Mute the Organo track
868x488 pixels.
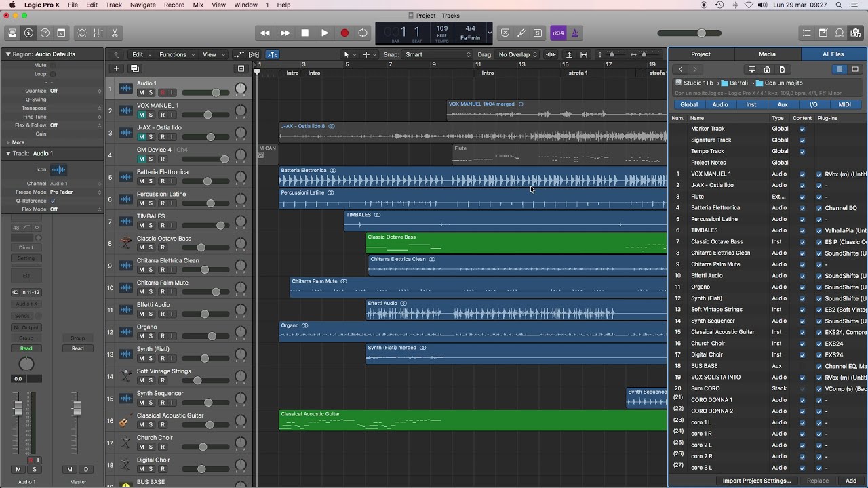pyautogui.click(x=141, y=335)
